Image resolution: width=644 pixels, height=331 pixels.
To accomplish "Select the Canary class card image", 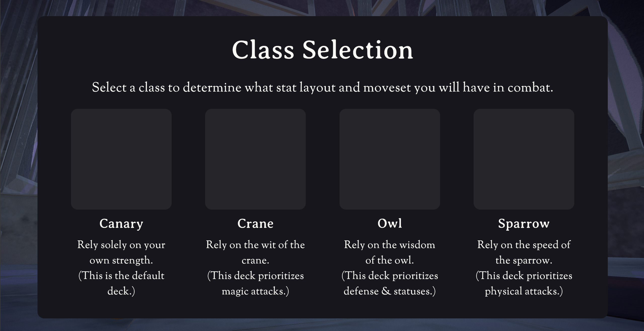I will pos(121,159).
